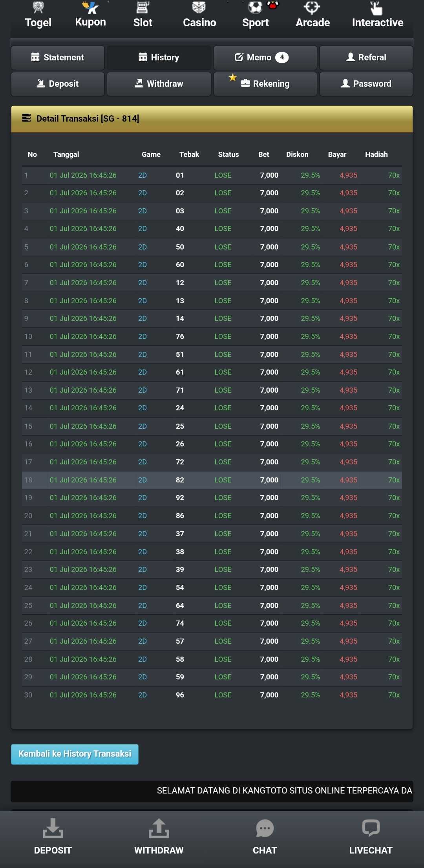Click the Withdraw button under History
The width and height of the screenshot is (424, 868).
click(159, 84)
